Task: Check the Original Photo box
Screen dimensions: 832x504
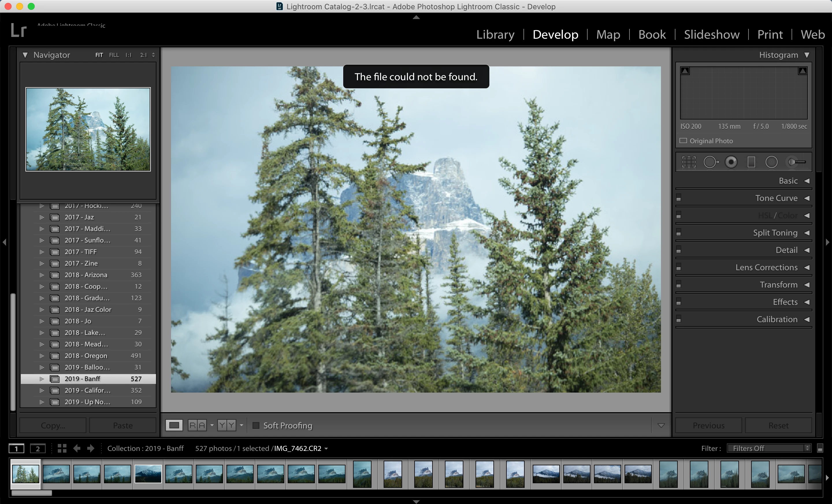Action: tap(683, 141)
